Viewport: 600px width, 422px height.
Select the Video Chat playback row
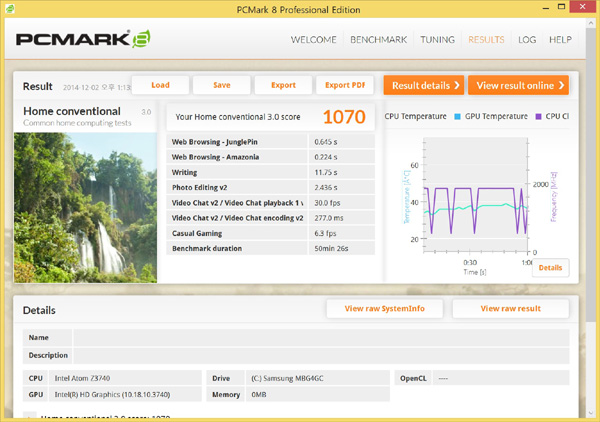pyautogui.click(x=271, y=203)
